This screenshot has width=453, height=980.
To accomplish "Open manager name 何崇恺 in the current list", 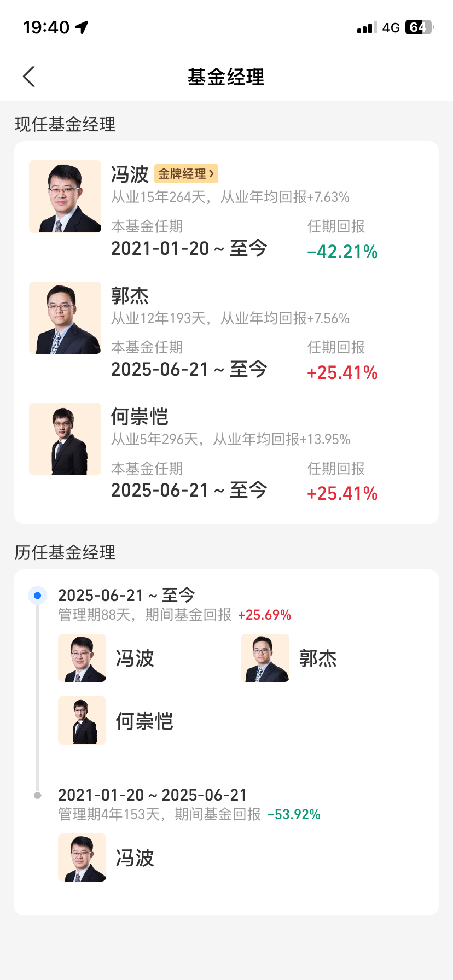I will click(x=140, y=417).
